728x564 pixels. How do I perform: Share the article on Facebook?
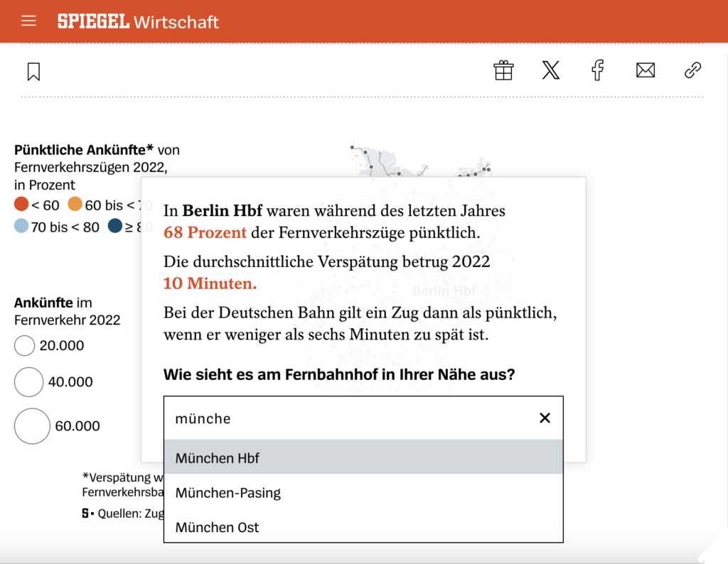pos(598,70)
